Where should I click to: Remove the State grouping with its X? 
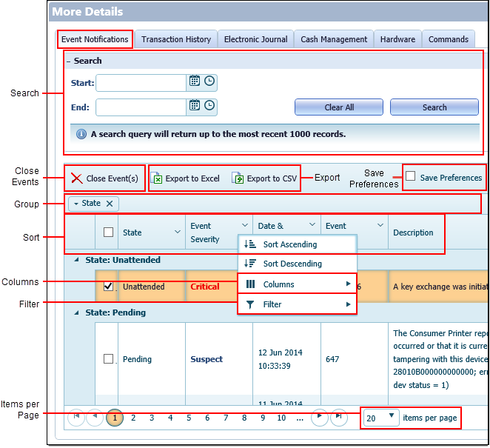coord(110,204)
